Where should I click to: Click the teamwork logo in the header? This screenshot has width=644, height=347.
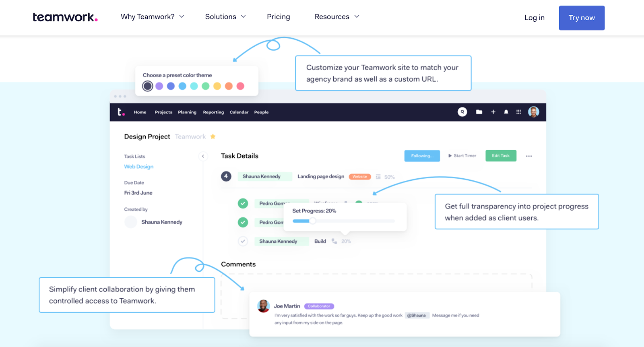(x=65, y=17)
